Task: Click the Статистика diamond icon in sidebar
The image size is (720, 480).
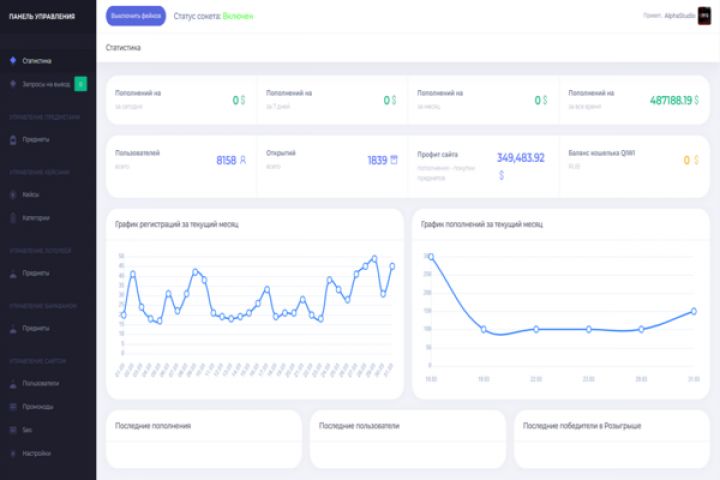Action: [13, 60]
